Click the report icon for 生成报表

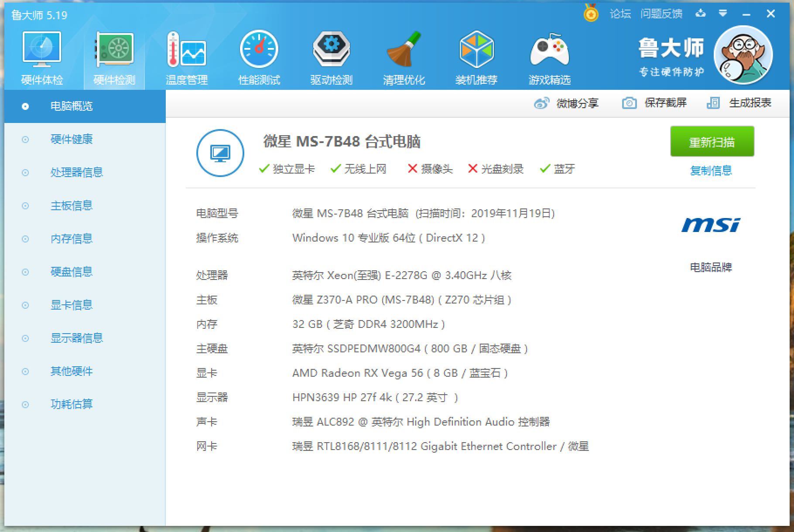coord(713,103)
